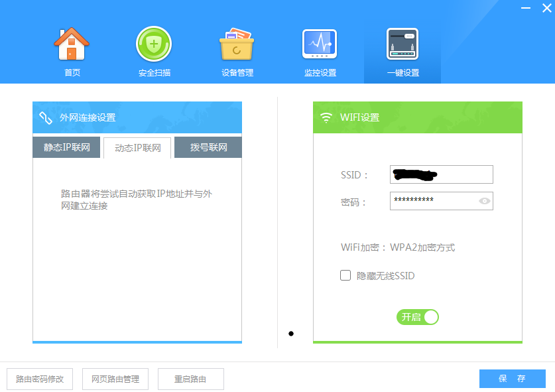Click 路由密码修改 to change router password

(x=39, y=379)
